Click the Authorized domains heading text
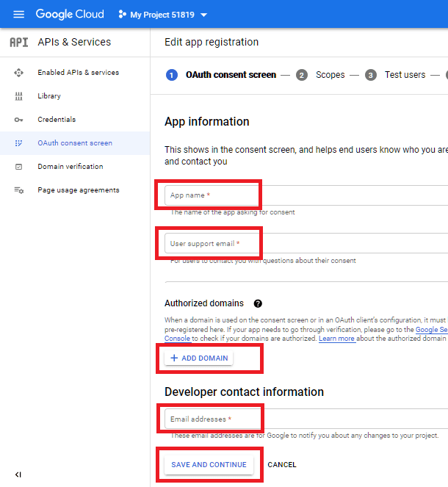Screen dimensions: 448x487 (x=204, y=303)
